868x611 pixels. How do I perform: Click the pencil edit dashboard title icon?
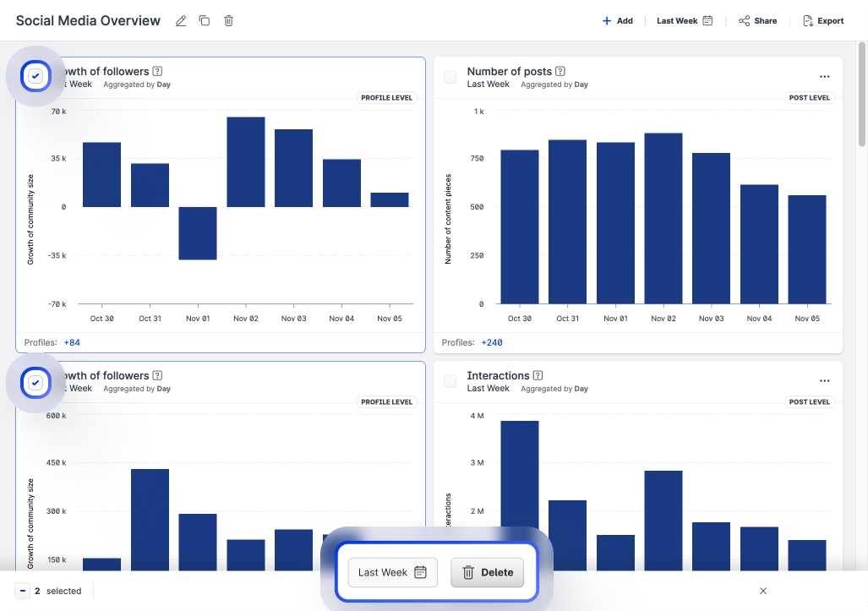click(x=180, y=21)
